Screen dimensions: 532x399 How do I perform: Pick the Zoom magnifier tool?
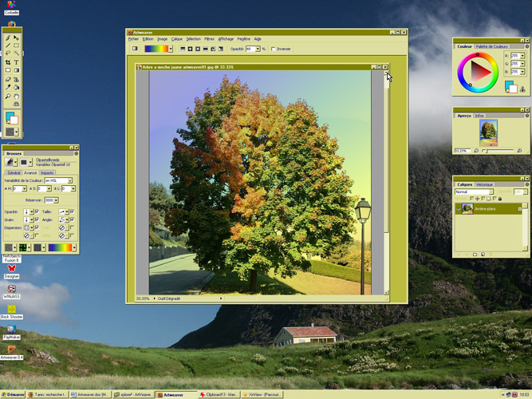[x=8, y=96]
